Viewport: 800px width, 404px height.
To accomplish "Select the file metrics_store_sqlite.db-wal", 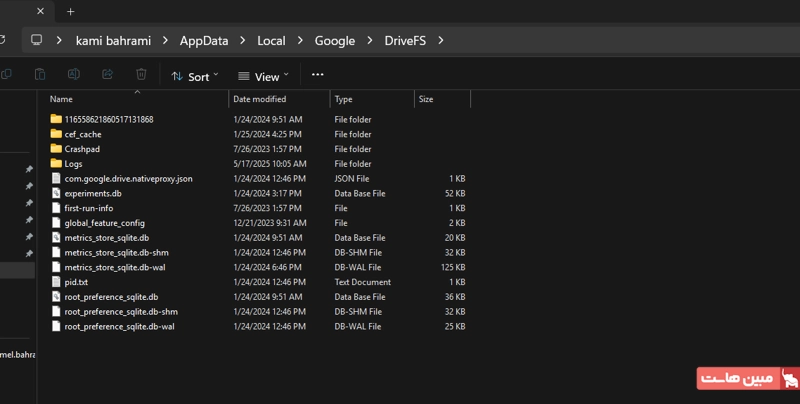I will [x=115, y=267].
